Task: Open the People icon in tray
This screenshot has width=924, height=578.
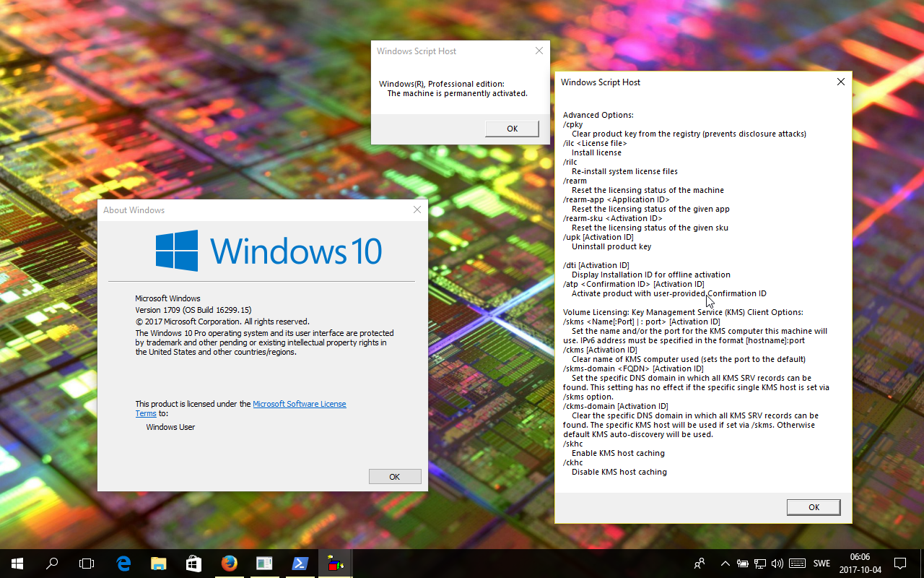Action: click(699, 564)
